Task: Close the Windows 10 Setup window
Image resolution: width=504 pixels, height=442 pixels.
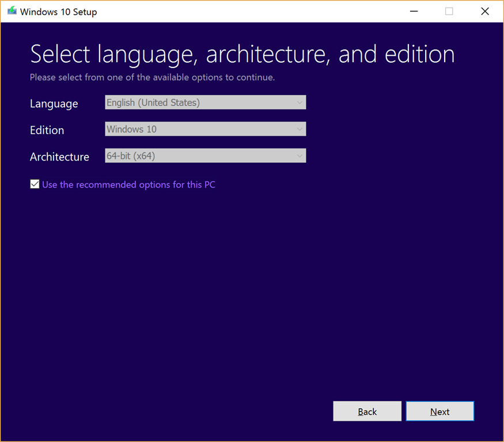Action: coord(485,12)
